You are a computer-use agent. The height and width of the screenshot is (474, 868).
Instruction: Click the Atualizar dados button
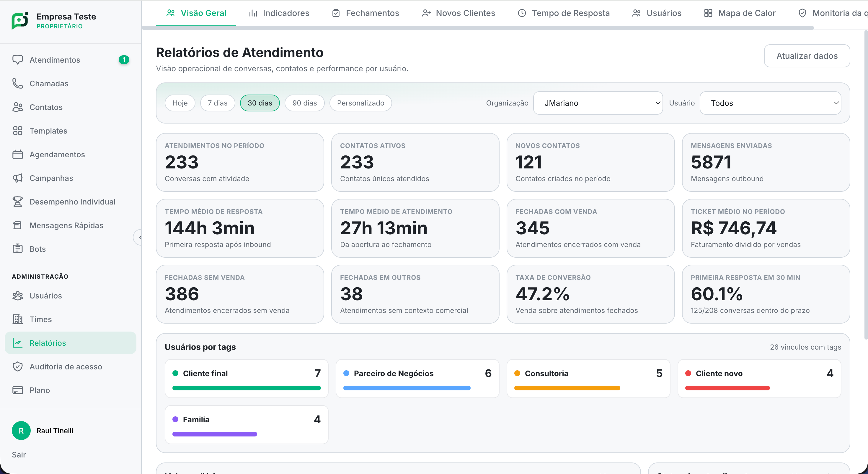point(807,56)
